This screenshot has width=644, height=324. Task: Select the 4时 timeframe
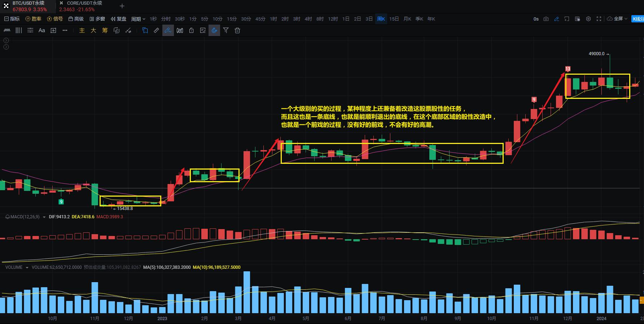point(308,19)
